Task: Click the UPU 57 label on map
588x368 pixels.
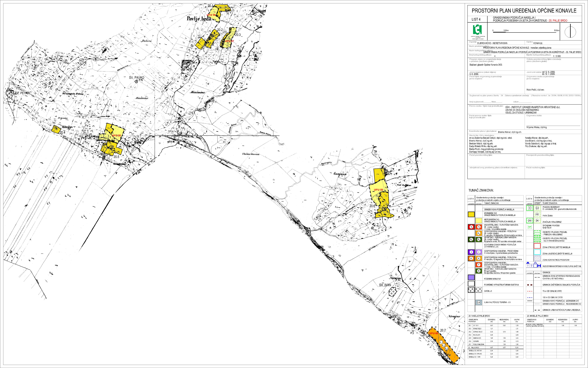Action: click(x=229, y=41)
